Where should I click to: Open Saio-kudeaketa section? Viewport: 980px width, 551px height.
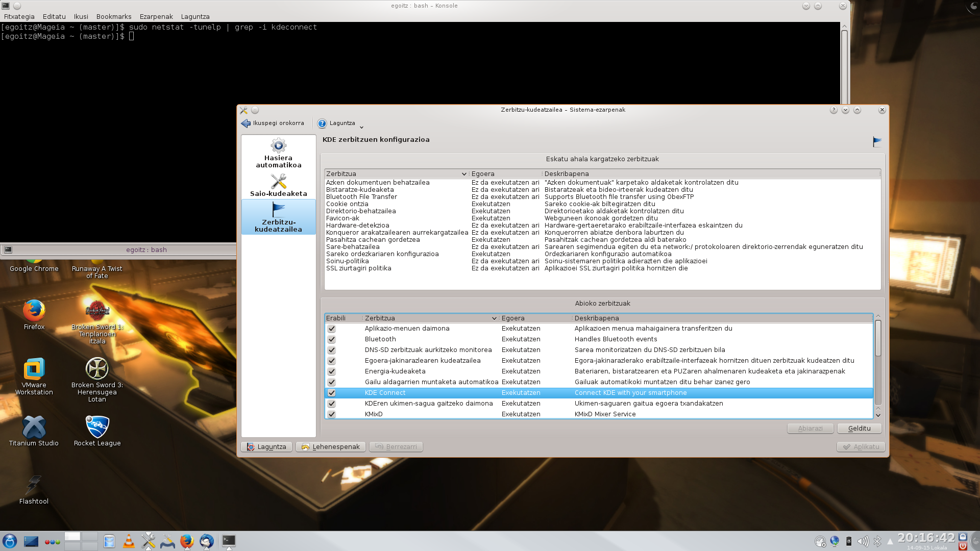[x=278, y=185]
